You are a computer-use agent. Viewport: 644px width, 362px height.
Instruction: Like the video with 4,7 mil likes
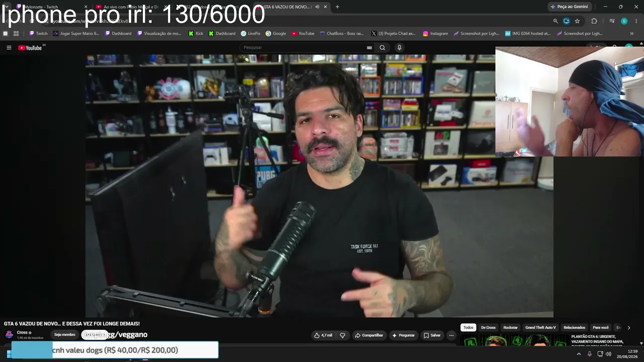pyautogui.click(x=323, y=335)
